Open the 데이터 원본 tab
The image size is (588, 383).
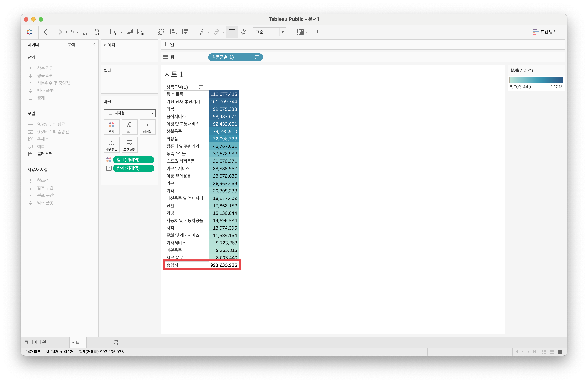[x=37, y=342]
